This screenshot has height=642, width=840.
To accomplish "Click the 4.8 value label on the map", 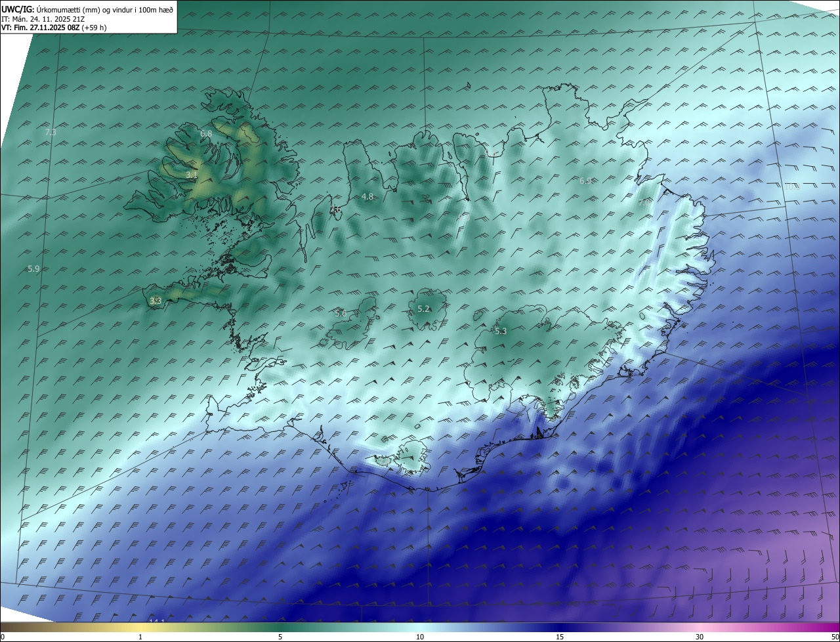I will click(x=367, y=197).
